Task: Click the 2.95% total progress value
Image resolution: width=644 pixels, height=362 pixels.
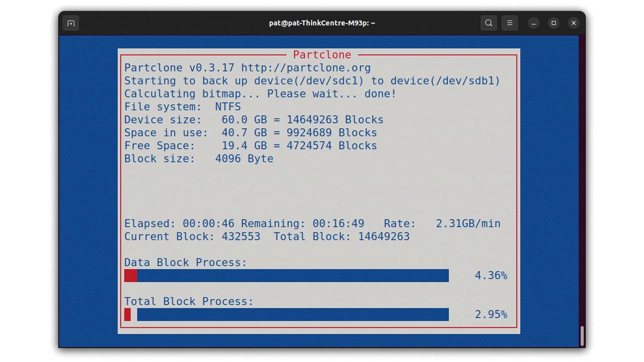Action: (491, 315)
